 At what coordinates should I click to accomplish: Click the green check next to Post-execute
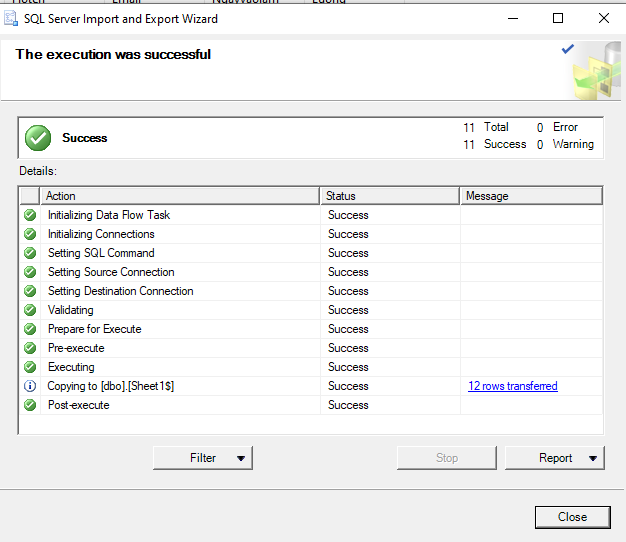(x=30, y=405)
